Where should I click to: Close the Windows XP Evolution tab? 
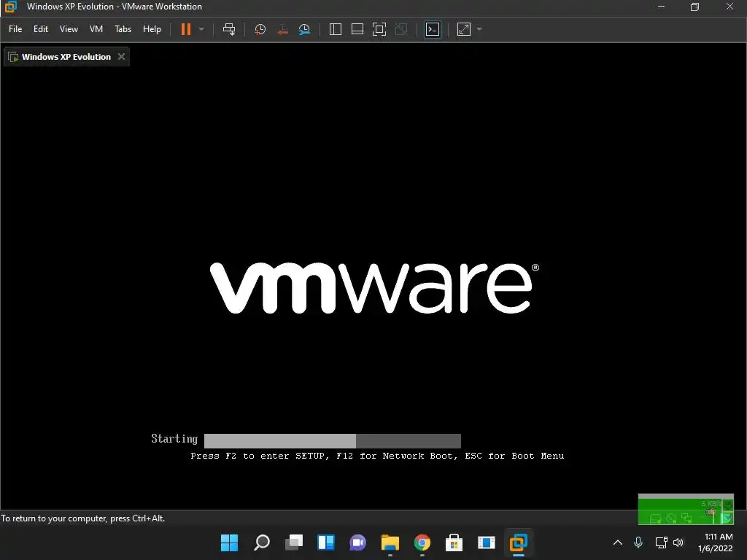coord(122,57)
